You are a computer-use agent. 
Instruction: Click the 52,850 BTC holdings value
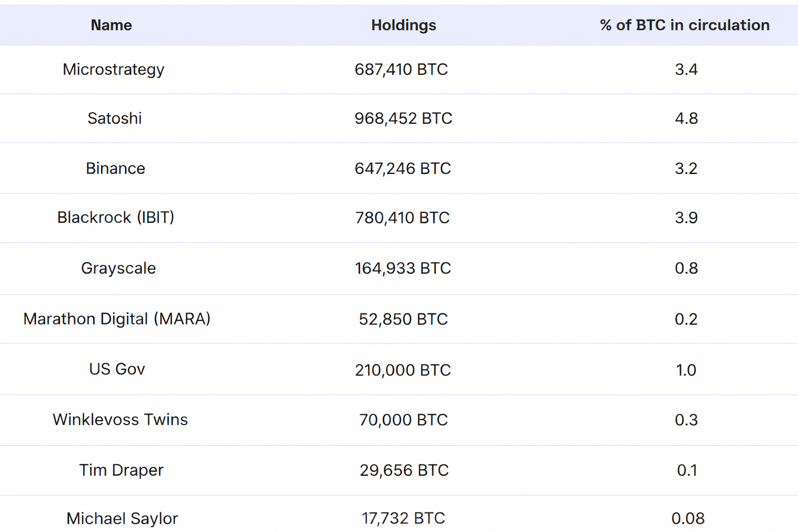tap(403, 318)
